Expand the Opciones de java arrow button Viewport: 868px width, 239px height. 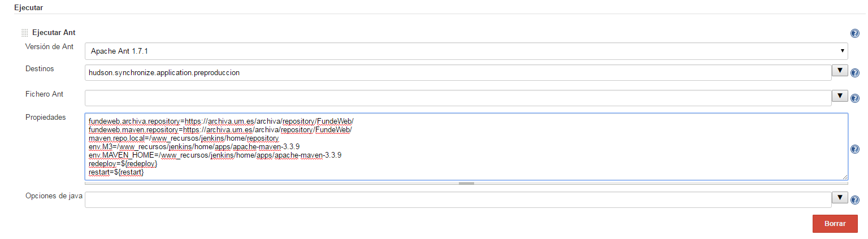pyautogui.click(x=840, y=198)
